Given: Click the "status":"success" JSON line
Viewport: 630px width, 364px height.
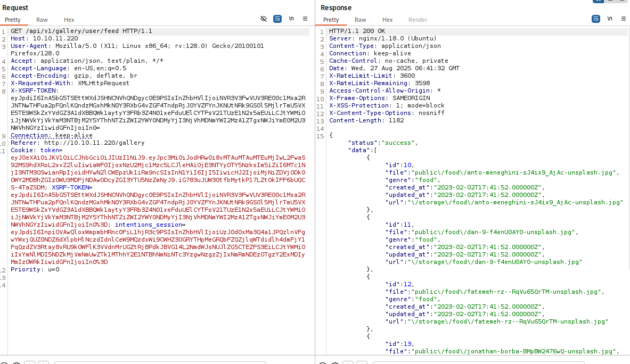Looking at the screenshot, I should click(x=383, y=143).
